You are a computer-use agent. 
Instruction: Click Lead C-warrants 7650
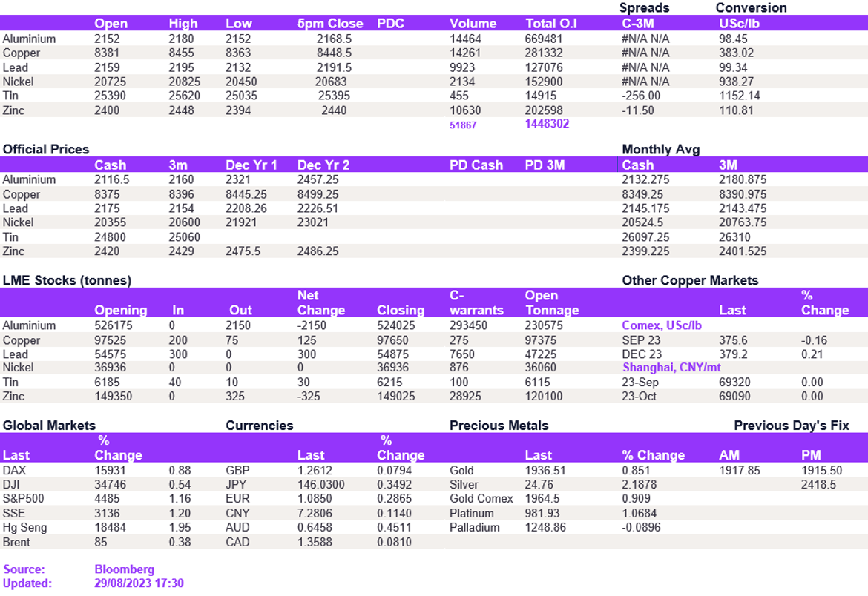(x=462, y=355)
